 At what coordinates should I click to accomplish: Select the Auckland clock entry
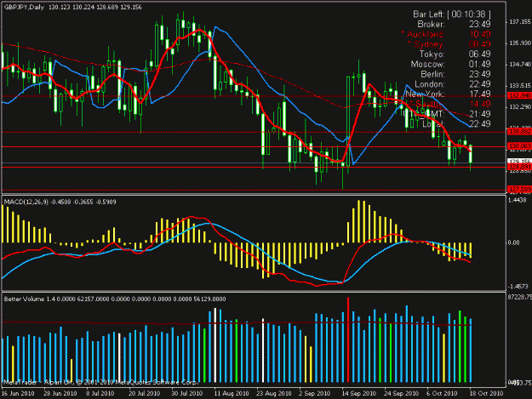(446, 34)
